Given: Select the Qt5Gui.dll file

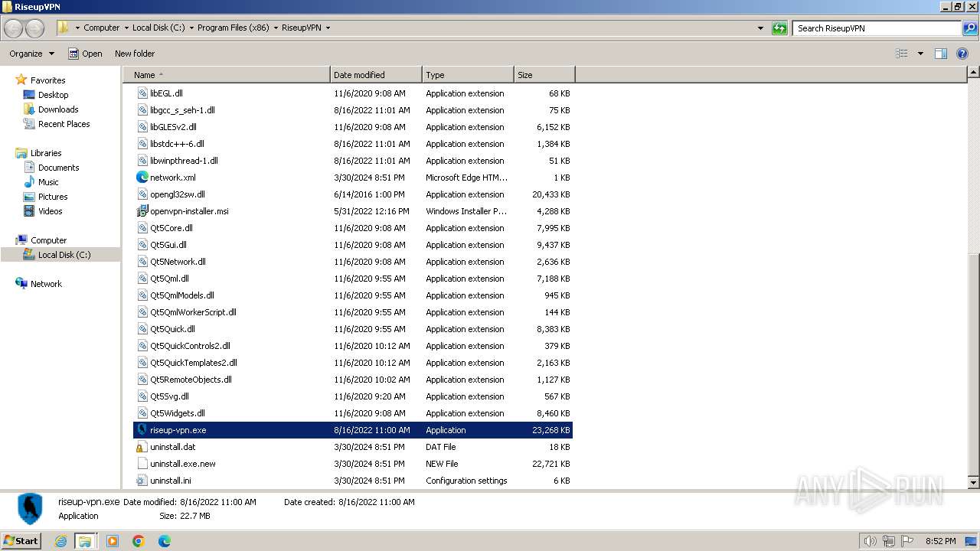Looking at the screenshot, I should coord(168,245).
